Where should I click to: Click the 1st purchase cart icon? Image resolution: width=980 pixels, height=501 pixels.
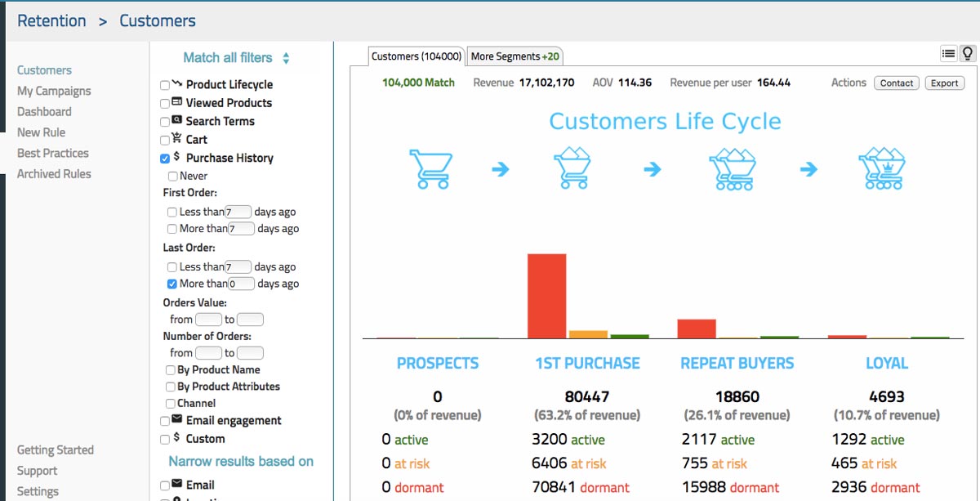point(572,168)
